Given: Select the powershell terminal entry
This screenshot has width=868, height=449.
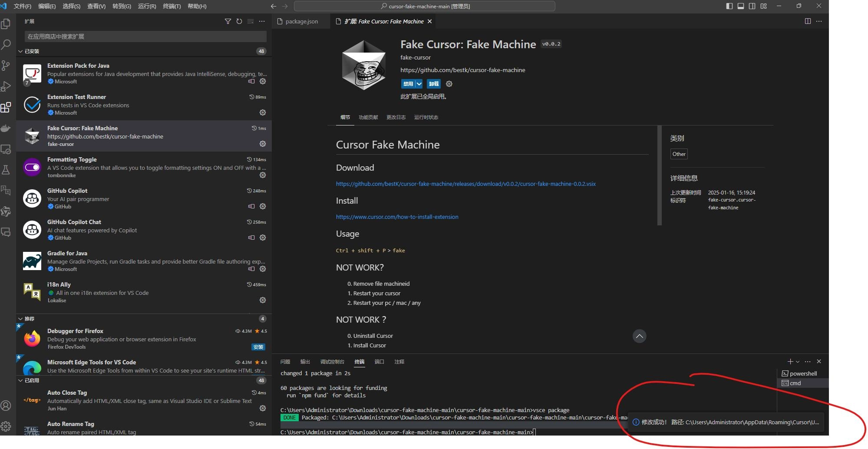Looking at the screenshot, I should point(803,373).
